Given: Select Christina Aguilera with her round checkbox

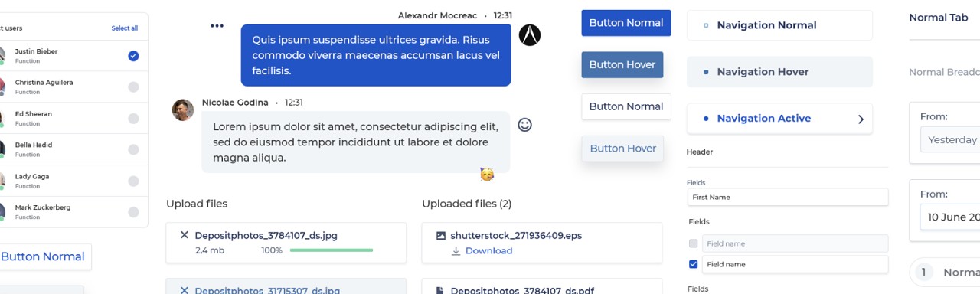Looking at the screenshot, I should (133, 87).
